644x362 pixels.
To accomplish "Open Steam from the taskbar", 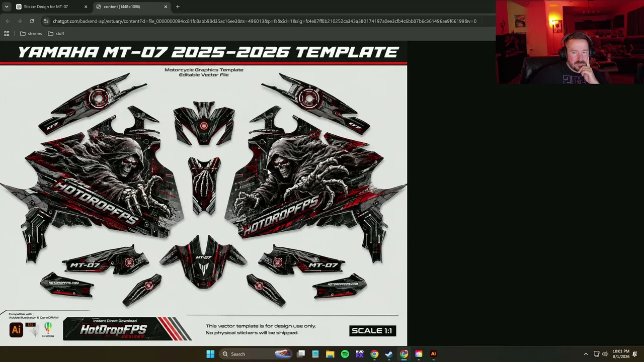I will tap(389, 354).
